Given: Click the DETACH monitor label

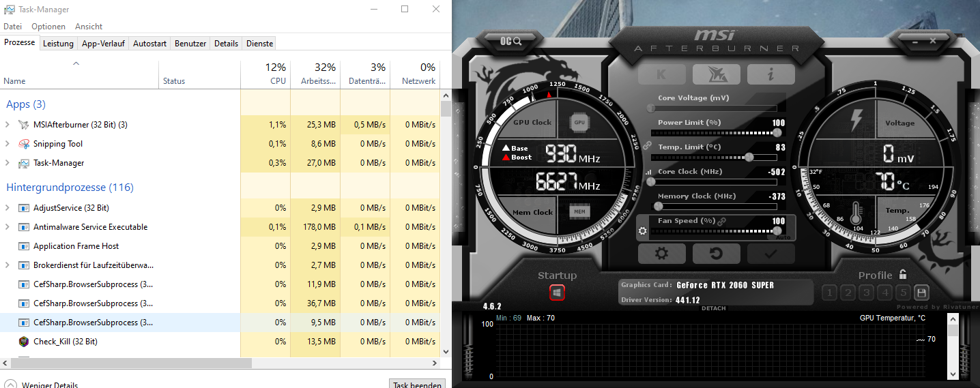Looking at the screenshot, I should (x=714, y=309).
